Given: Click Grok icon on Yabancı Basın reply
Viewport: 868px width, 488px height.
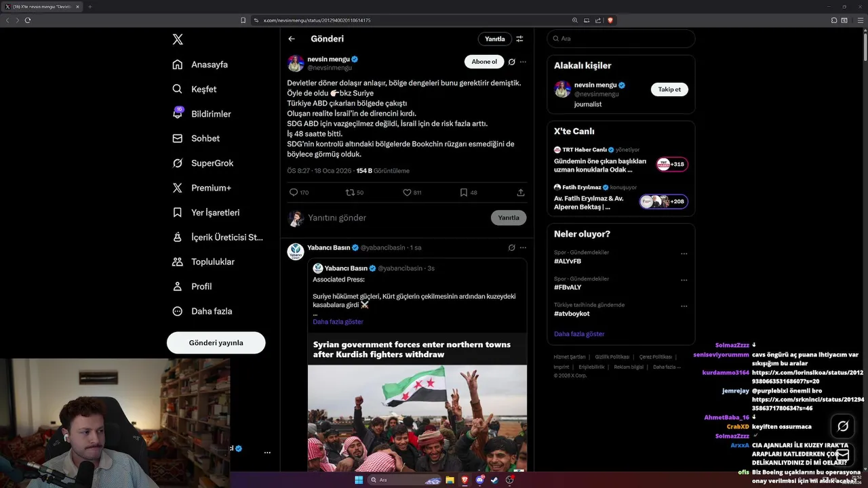Looking at the screenshot, I should tap(511, 247).
